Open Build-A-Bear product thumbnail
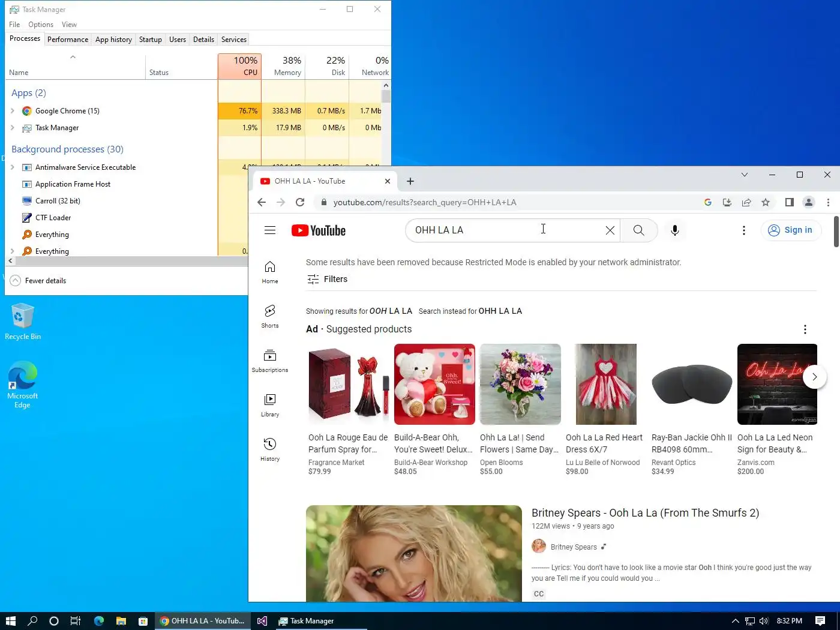The height and width of the screenshot is (630, 840). point(434,384)
